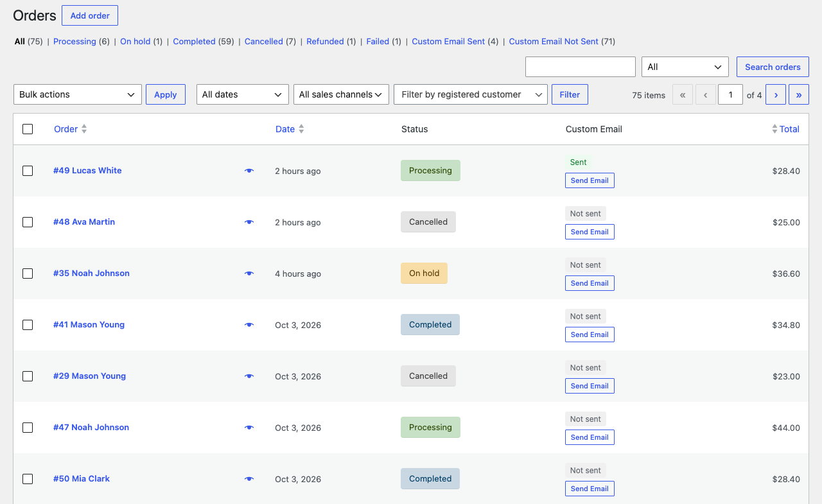Filter orders by Processing status

(x=74, y=41)
